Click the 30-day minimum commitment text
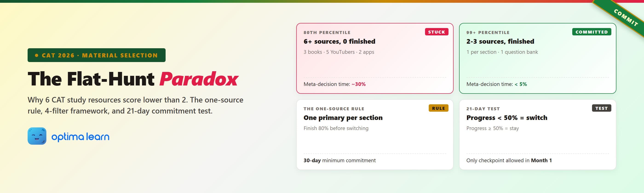The width and height of the screenshot is (644, 193). pyautogui.click(x=339, y=161)
